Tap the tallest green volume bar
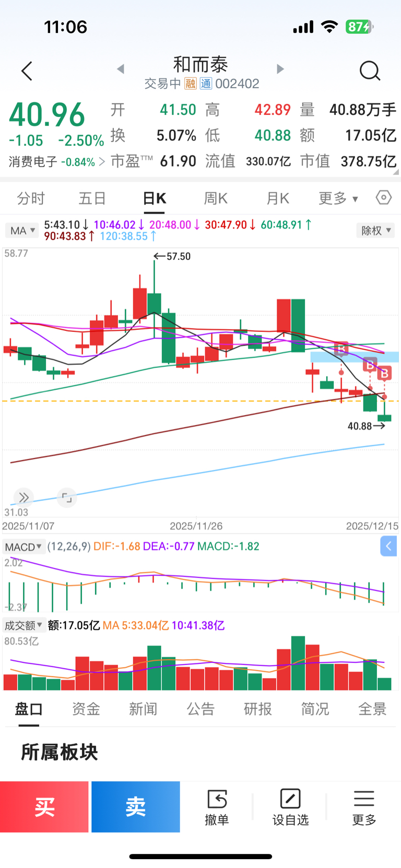This screenshot has width=401, height=868. tap(298, 663)
